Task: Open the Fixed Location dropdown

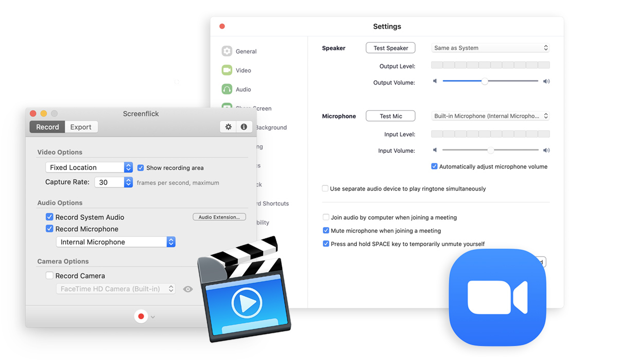Action: coord(89,167)
